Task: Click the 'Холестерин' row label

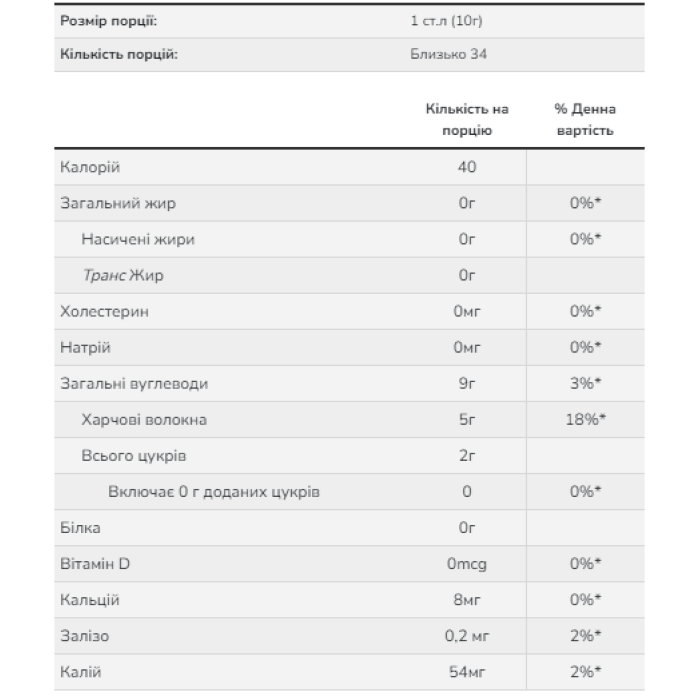Action: coord(105,311)
